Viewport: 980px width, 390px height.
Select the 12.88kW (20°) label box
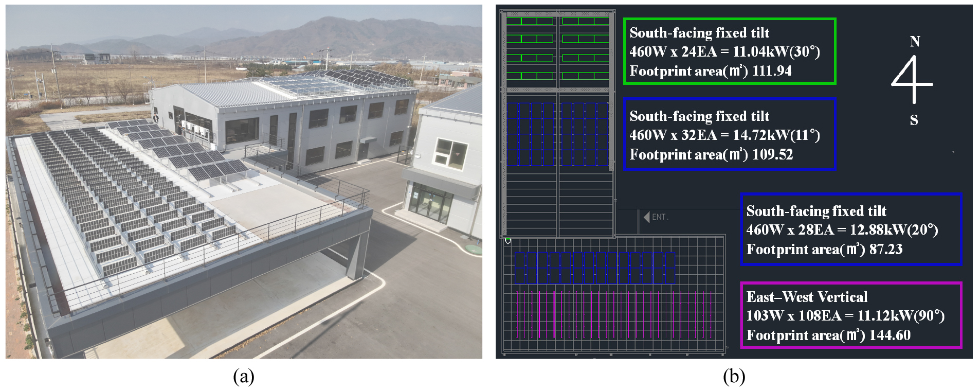pos(850,230)
